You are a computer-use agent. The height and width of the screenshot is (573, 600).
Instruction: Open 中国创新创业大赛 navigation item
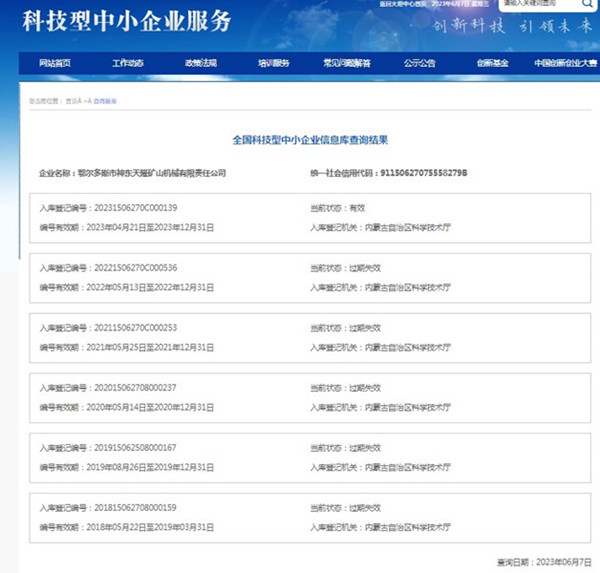(x=564, y=63)
